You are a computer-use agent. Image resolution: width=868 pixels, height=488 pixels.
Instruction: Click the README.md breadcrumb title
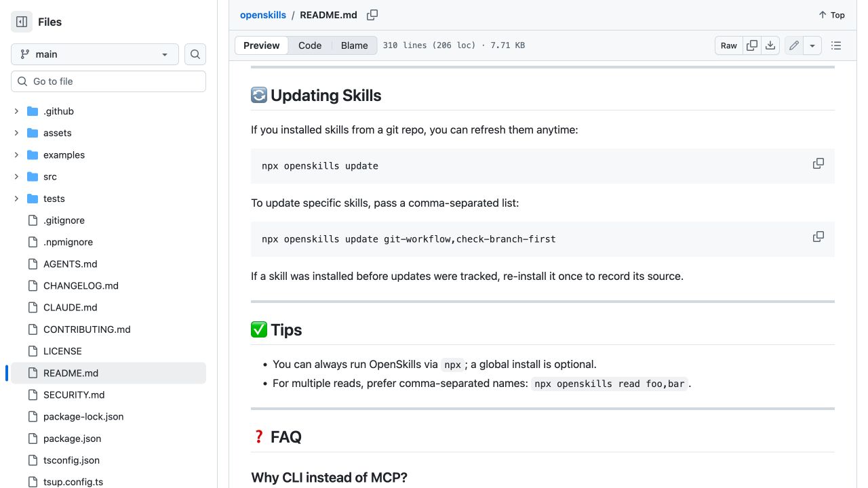click(328, 15)
